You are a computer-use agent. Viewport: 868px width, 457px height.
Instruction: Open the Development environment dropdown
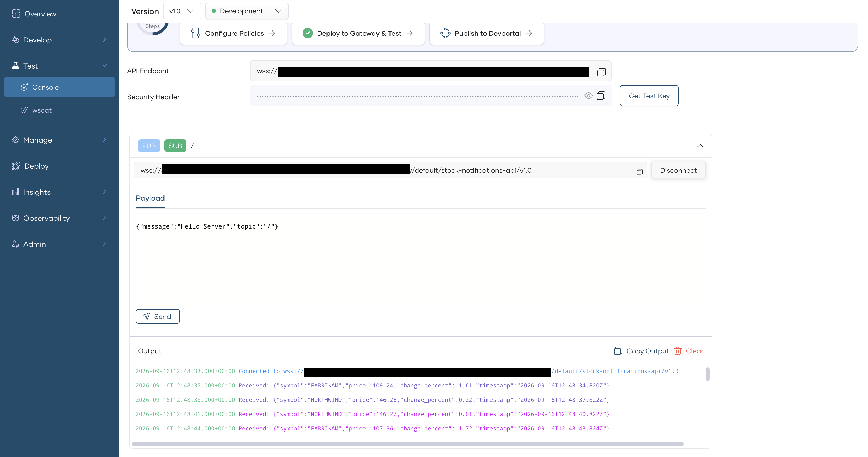(247, 11)
